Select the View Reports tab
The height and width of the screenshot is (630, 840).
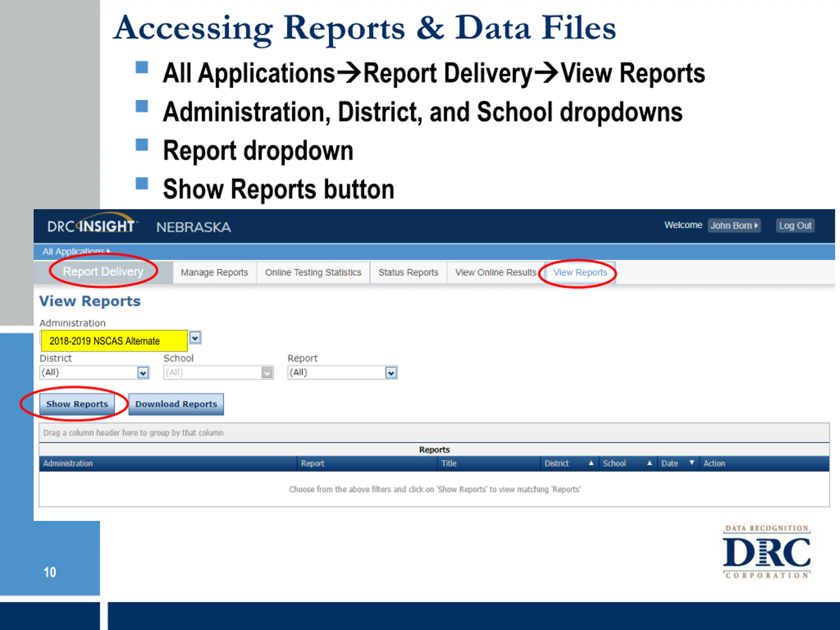[580, 272]
